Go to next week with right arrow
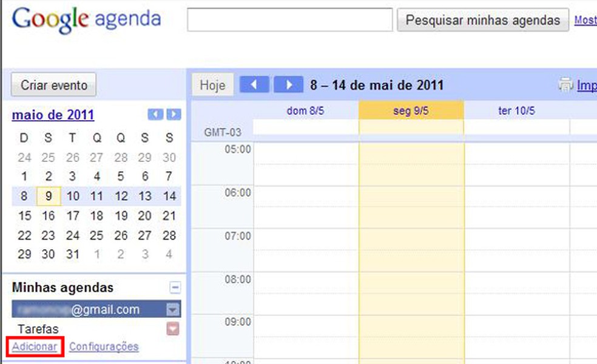This screenshot has height=364, width=597. coord(289,84)
